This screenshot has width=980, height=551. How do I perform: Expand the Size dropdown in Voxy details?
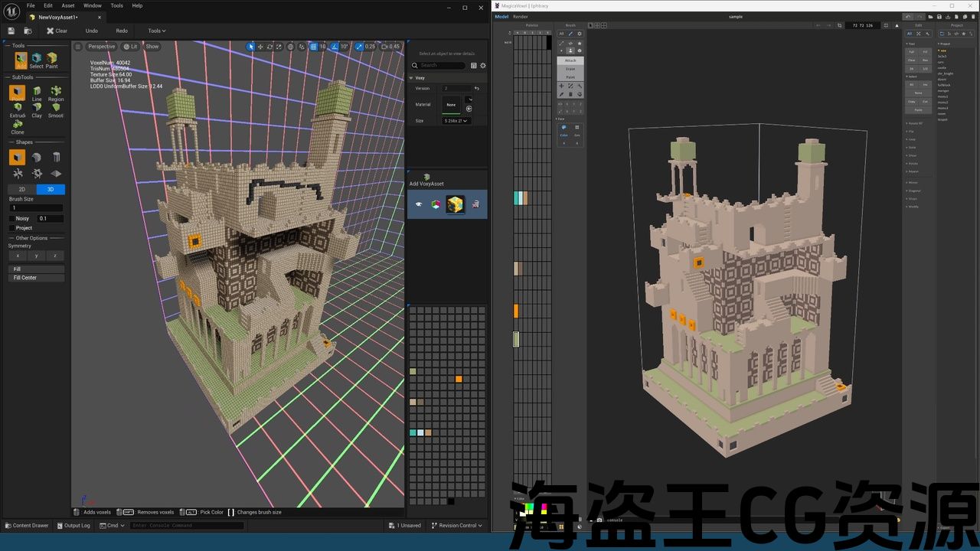[456, 121]
